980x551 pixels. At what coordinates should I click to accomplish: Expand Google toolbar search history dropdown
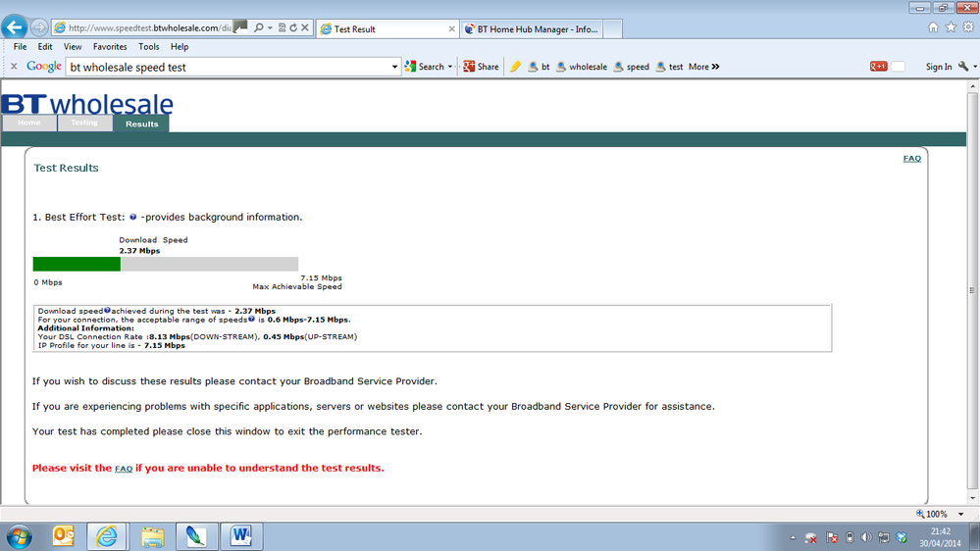coord(394,67)
